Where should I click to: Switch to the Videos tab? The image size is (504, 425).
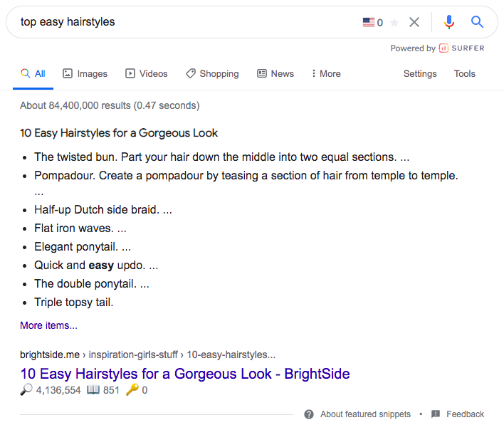(147, 73)
